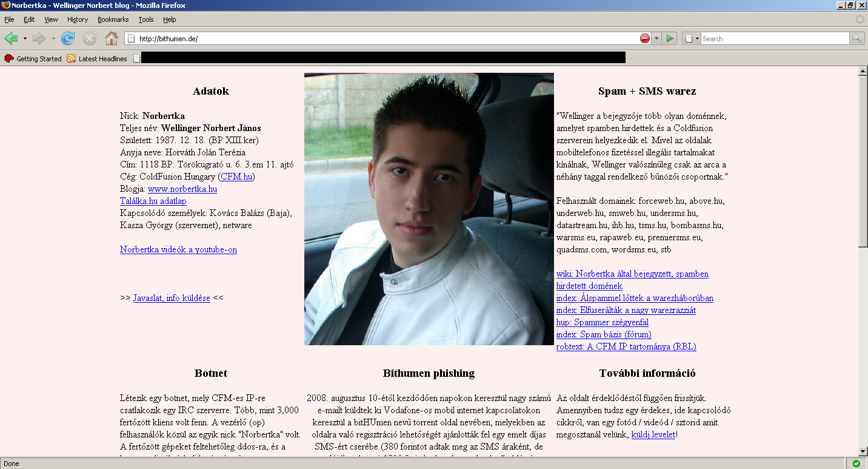Click into the Search input field

(x=774, y=39)
